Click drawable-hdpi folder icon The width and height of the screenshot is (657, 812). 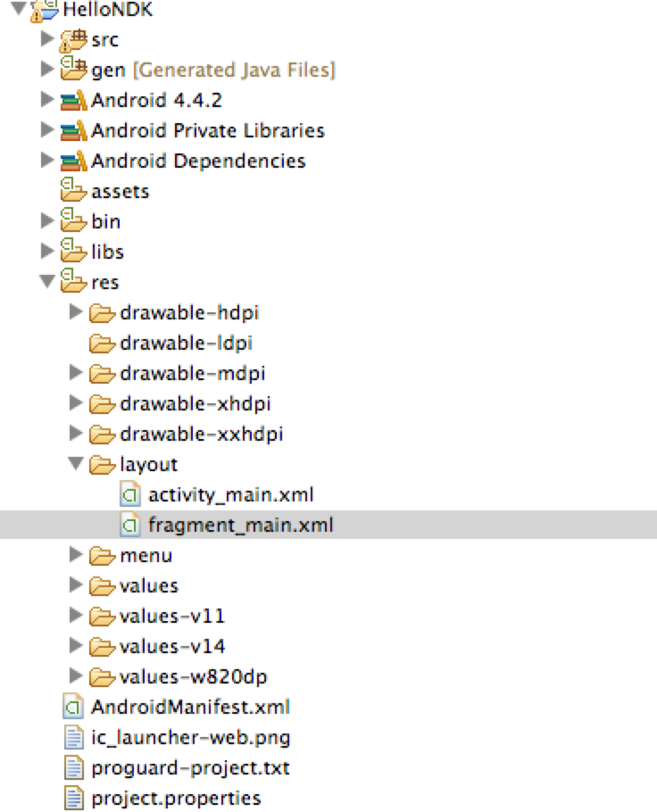102,313
